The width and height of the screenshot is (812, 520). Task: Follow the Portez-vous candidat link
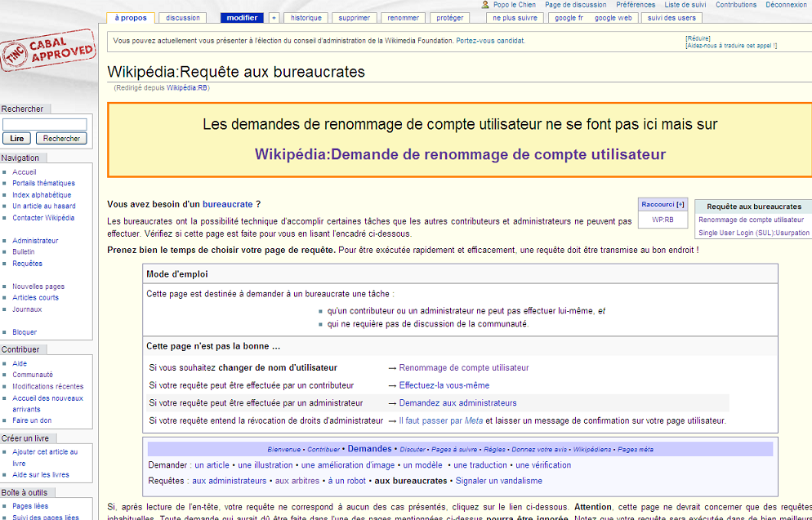[x=490, y=41]
